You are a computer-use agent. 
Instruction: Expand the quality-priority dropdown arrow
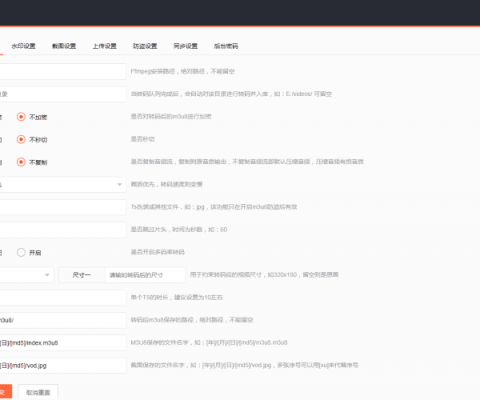119,184
